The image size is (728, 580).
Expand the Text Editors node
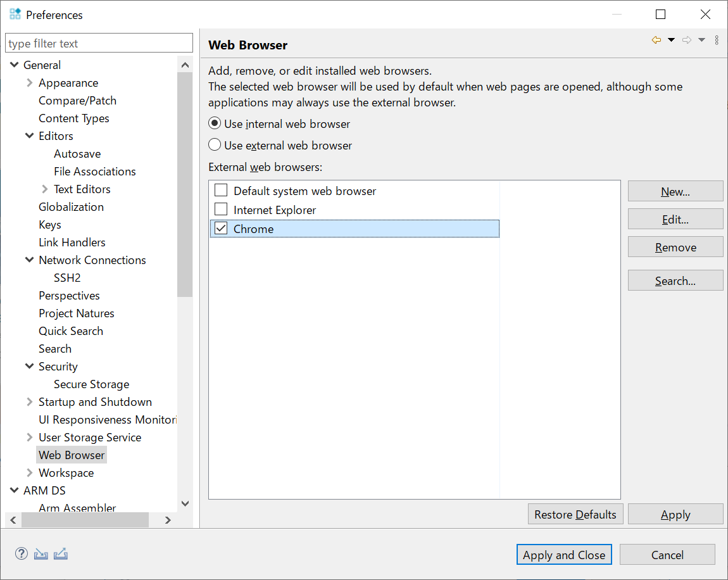[x=44, y=189]
